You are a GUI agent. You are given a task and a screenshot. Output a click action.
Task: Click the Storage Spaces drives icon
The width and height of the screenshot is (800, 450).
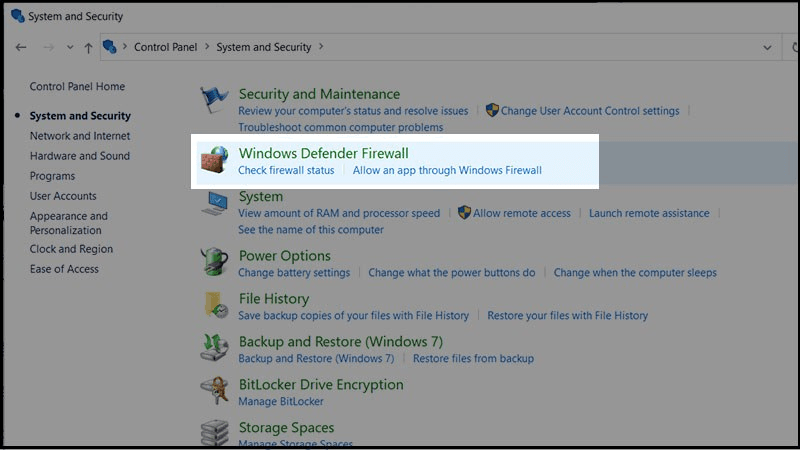[x=214, y=432]
